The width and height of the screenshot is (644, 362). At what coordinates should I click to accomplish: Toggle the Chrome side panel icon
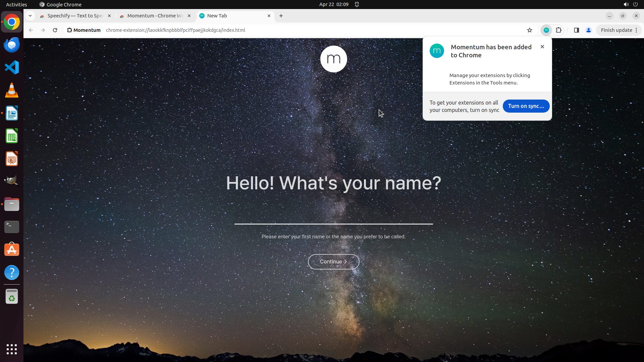coord(577,30)
